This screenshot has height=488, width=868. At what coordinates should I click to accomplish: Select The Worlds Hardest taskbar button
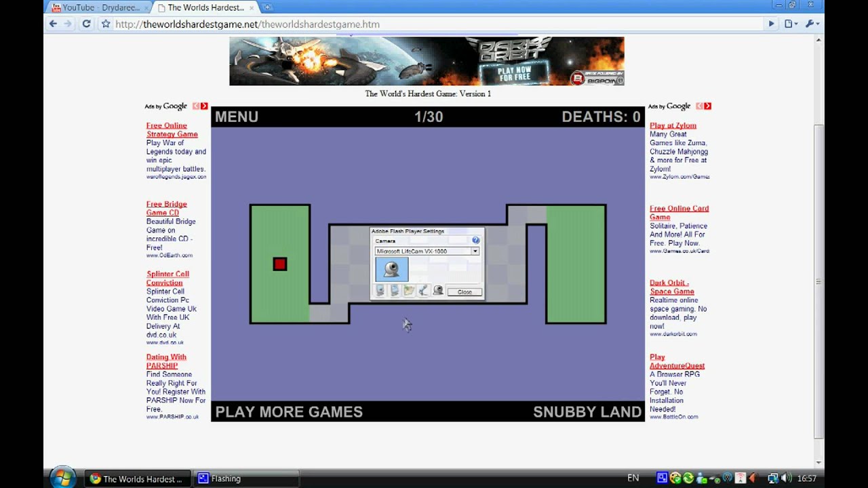point(138,479)
